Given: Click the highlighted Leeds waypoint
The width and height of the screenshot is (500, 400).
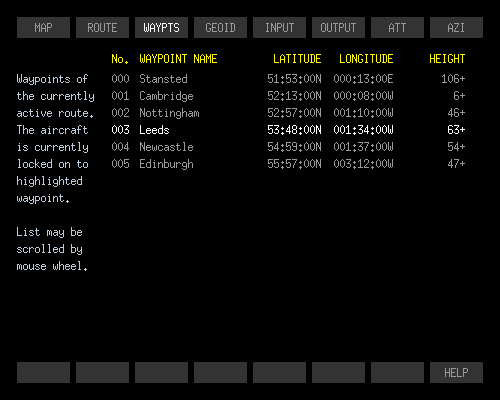Looking at the screenshot, I should pos(288,130).
